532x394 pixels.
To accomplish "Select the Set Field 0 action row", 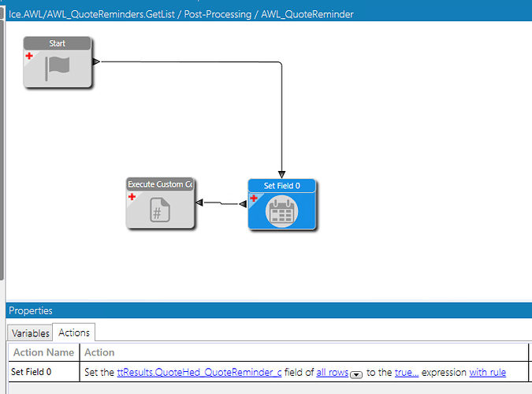I will click(x=268, y=372).
